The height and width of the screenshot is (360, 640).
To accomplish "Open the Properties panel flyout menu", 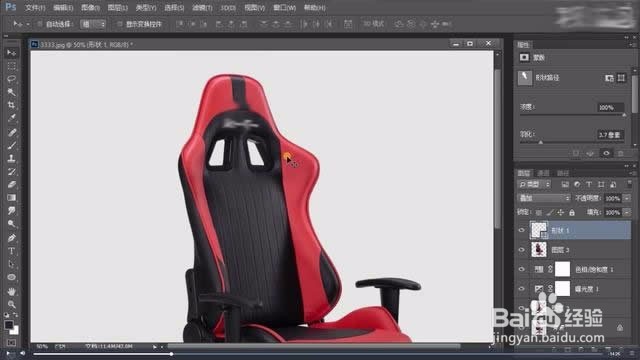I will (632, 44).
